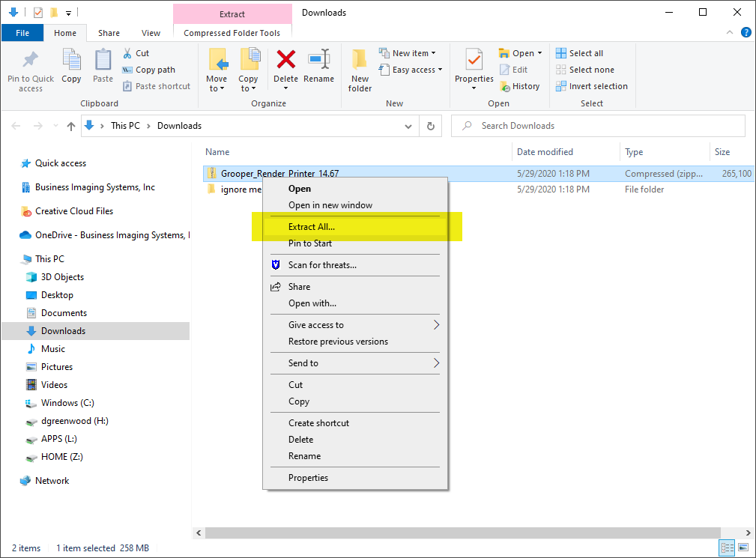Click the Up arrow navigation button
The width and height of the screenshot is (756, 558).
tap(71, 127)
